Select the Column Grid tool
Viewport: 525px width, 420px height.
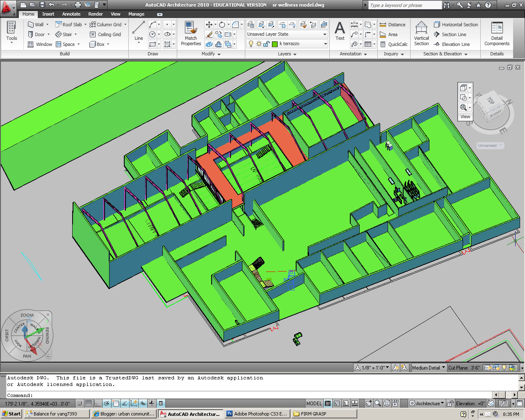(x=106, y=25)
